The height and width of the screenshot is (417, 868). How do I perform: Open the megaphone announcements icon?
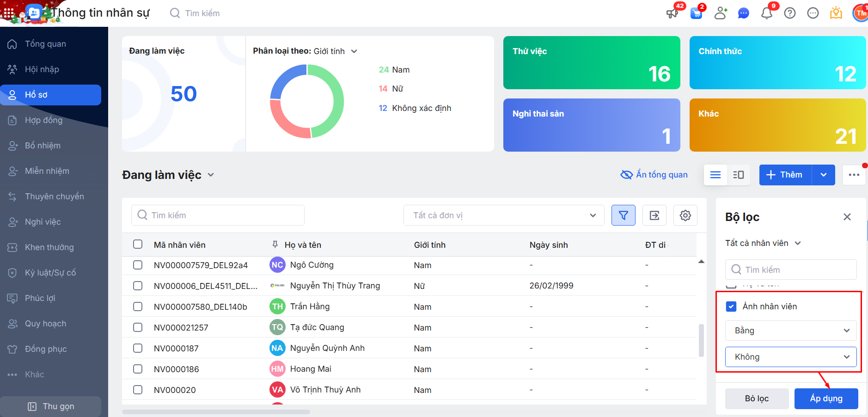(x=672, y=13)
